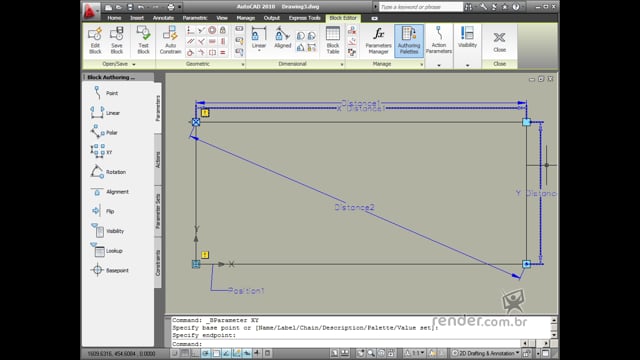Select the Horizontal constraint icon
This screenshot has height=360, width=640.
tap(212, 41)
